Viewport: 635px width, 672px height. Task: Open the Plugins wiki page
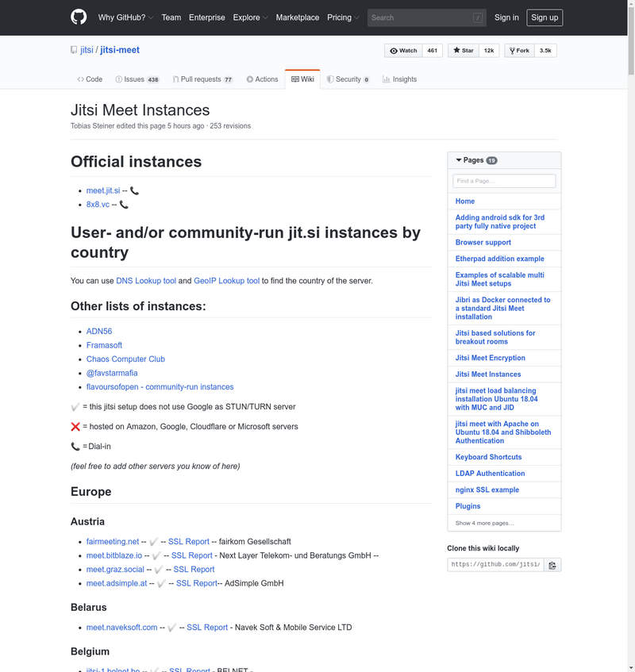(x=468, y=506)
